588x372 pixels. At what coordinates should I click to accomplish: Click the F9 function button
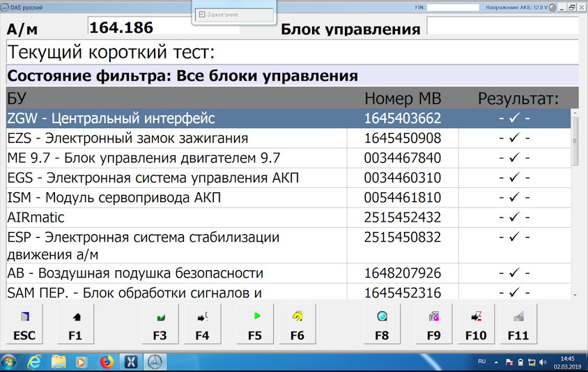[x=434, y=326]
